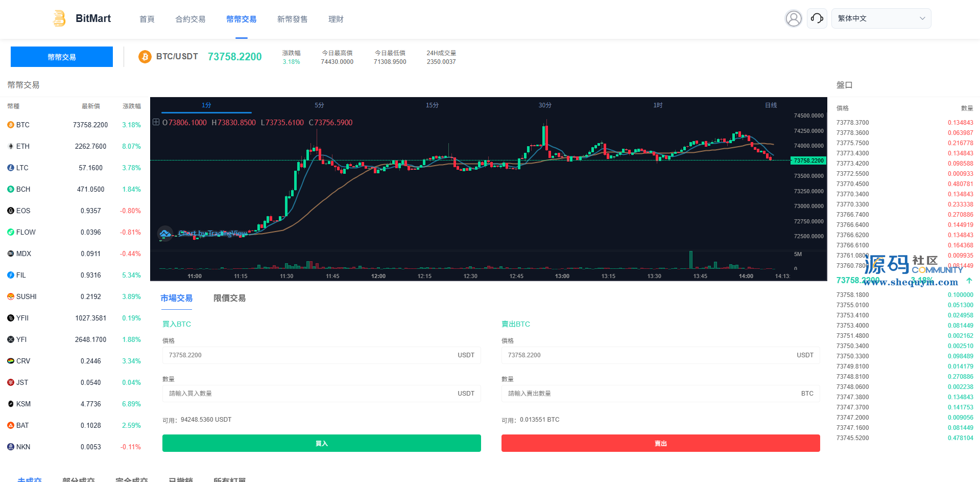
Task: Expand the chart OHLC legend box
Action: tap(156, 122)
